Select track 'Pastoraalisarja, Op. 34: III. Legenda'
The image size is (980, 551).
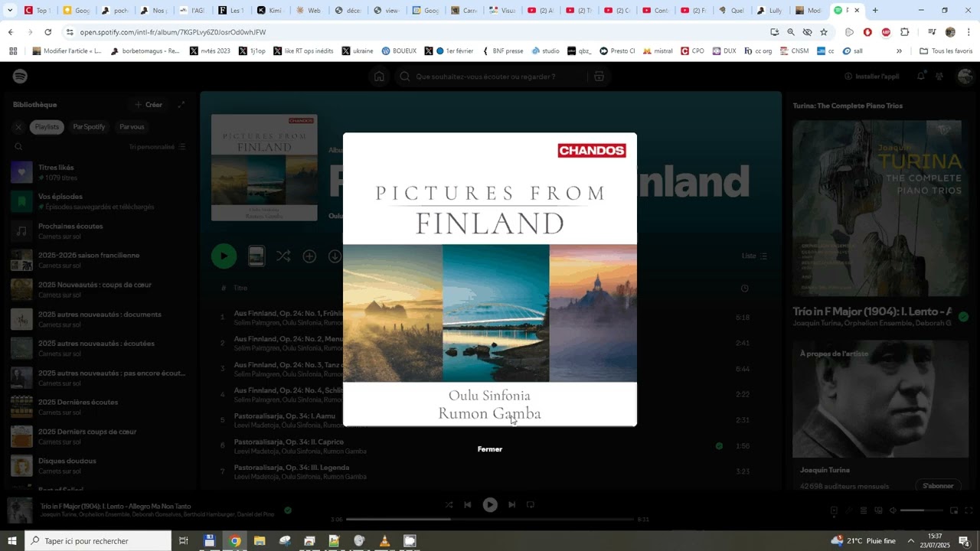(x=292, y=468)
